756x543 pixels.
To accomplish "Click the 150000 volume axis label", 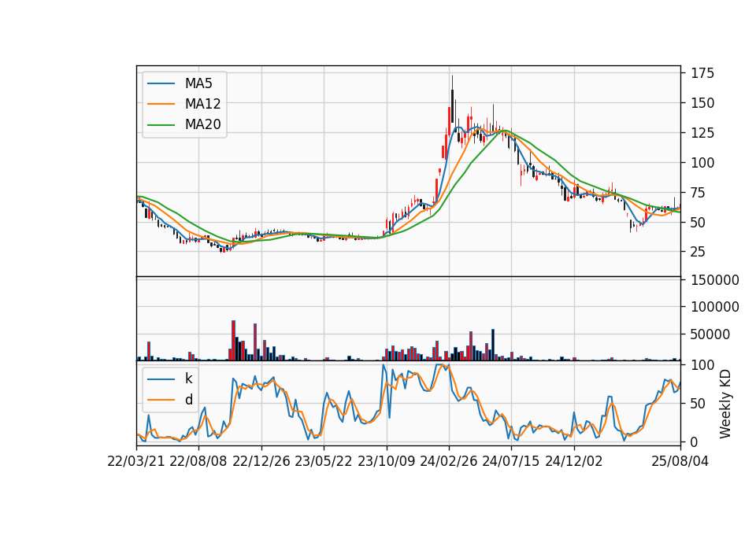I will (x=715, y=280).
